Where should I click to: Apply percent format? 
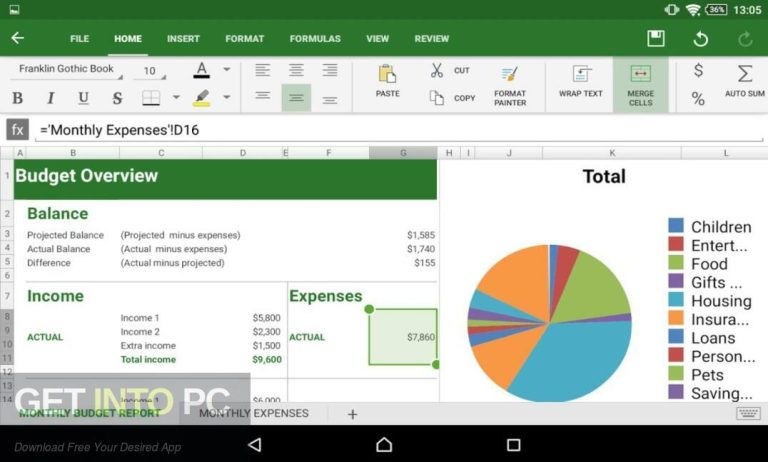point(698,98)
